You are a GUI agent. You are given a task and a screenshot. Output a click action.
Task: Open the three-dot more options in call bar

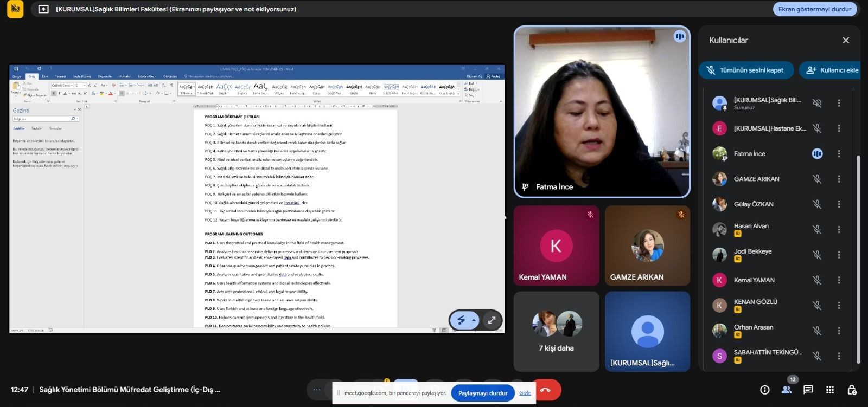point(317,390)
